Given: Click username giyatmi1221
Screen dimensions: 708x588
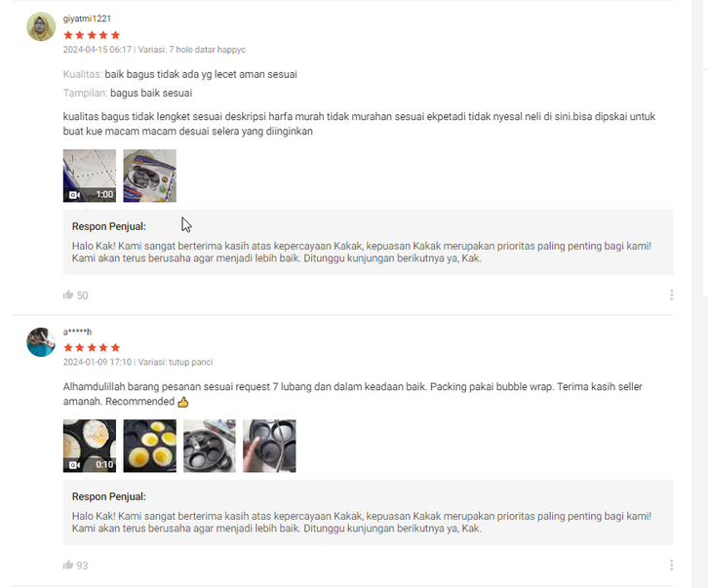Looking at the screenshot, I should click(87, 19).
